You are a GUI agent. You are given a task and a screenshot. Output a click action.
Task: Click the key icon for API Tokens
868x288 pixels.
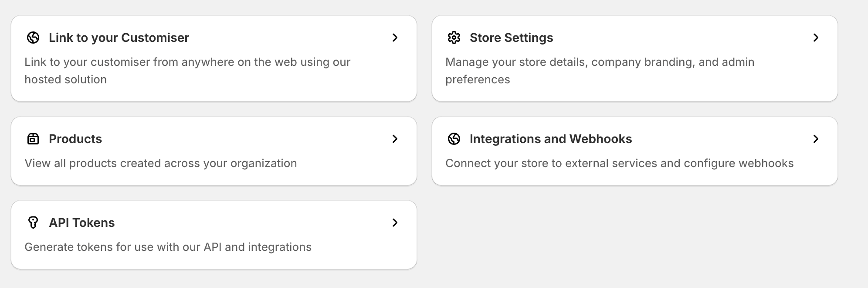coord(33,223)
